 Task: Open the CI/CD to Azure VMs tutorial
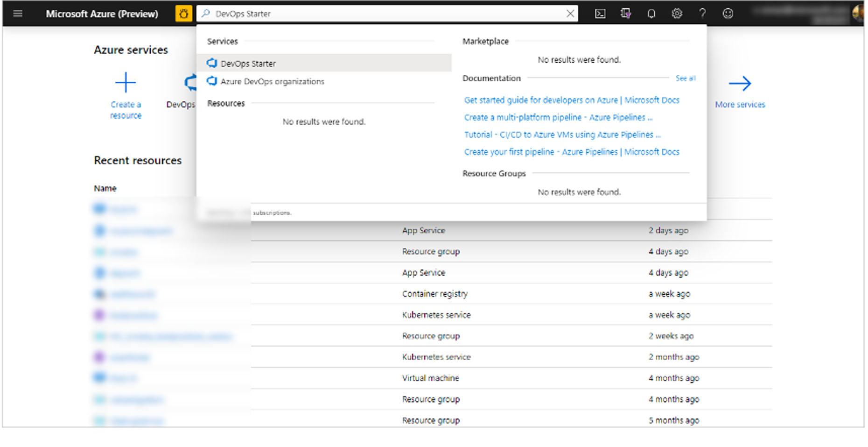[x=562, y=135]
